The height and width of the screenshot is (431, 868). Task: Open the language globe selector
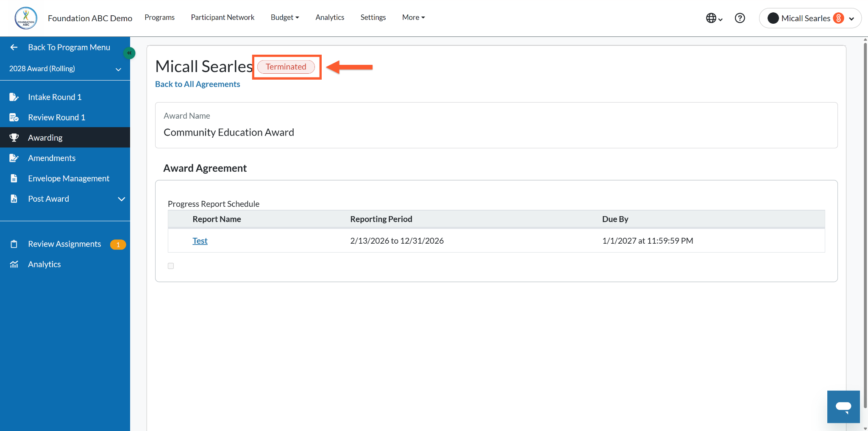tap(714, 18)
